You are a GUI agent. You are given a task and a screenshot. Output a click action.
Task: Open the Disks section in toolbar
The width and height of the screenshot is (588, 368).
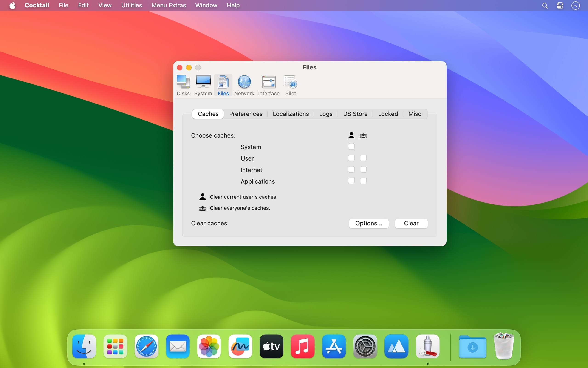(183, 85)
